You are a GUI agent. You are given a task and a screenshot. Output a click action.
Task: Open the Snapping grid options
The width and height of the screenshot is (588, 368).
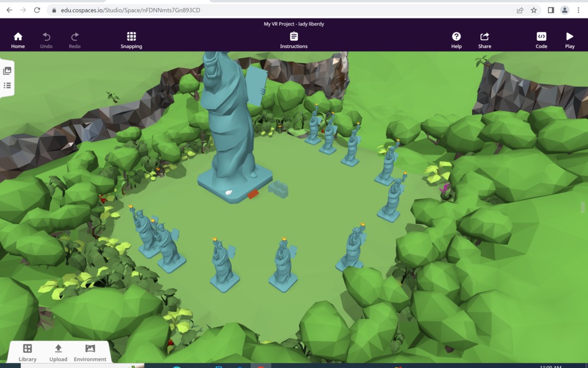pyautogui.click(x=131, y=40)
